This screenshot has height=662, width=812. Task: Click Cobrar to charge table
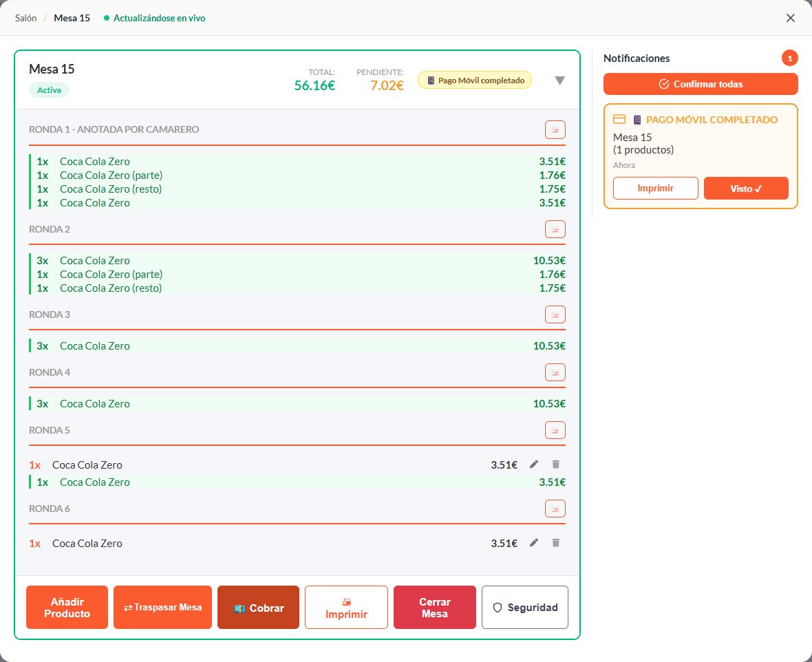(259, 607)
